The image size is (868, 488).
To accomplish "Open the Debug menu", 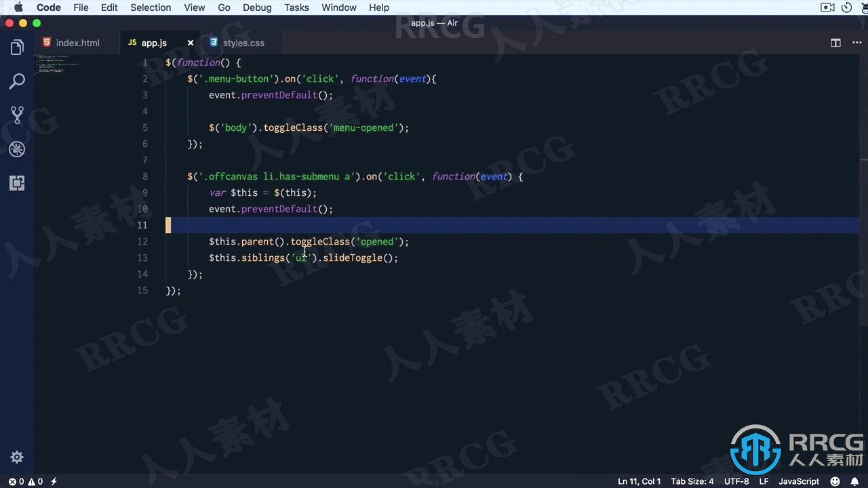I will (257, 7).
